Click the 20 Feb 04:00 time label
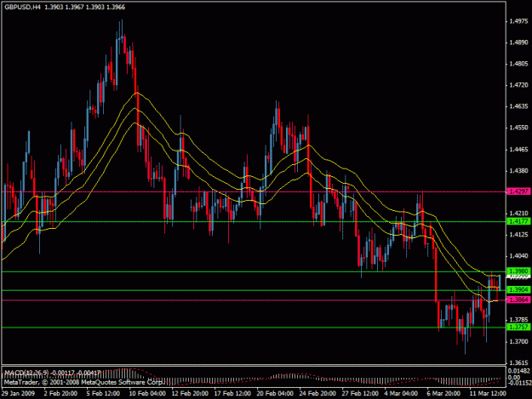 click(275, 393)
